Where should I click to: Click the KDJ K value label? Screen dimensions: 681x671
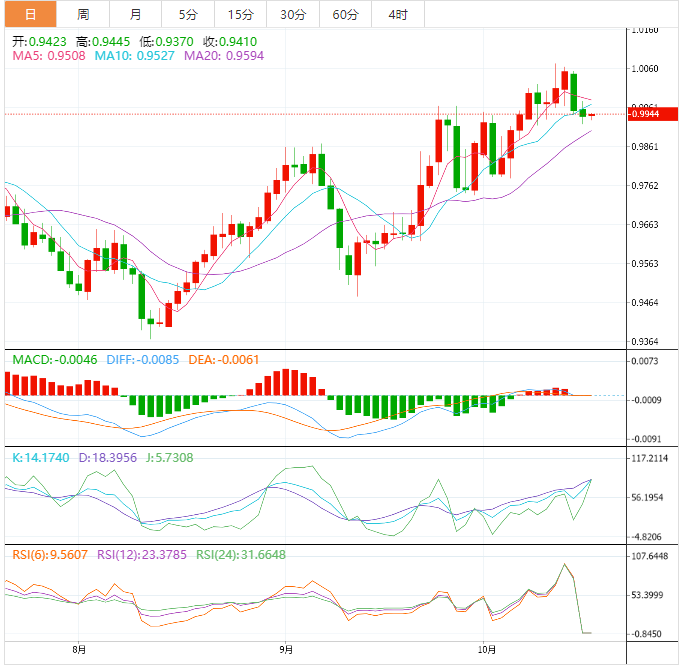pyautogui.click(x=41, y=457)
